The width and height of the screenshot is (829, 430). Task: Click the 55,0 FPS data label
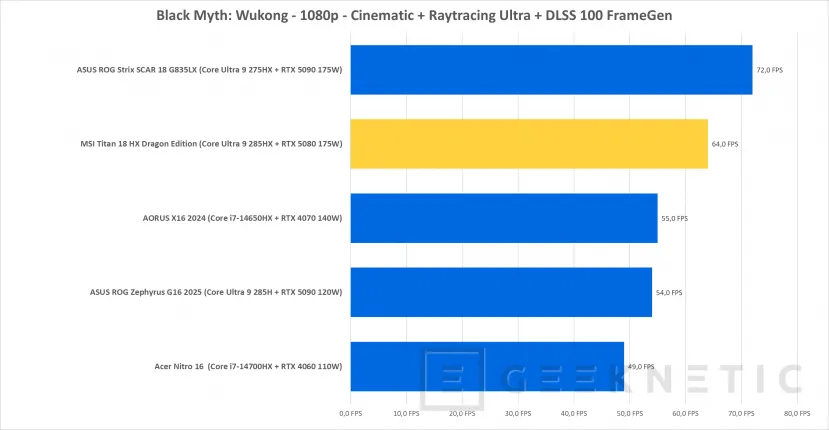(x=675, y=218)
